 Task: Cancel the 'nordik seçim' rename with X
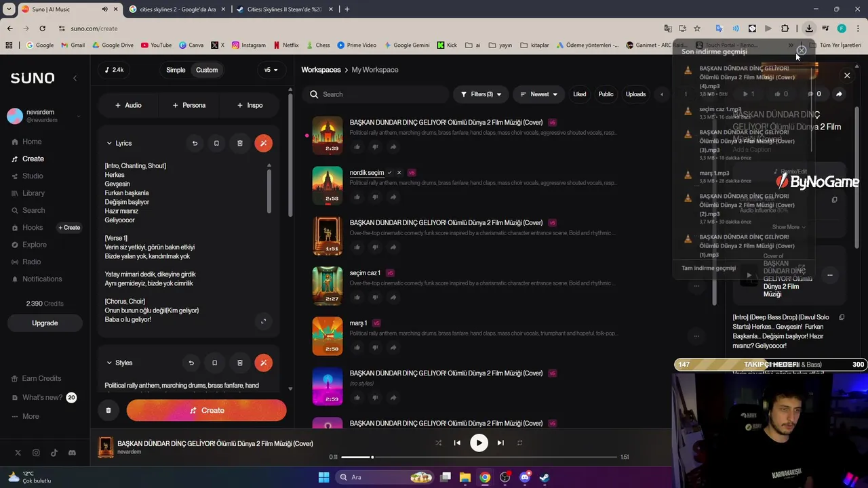[x=399, y=172]
